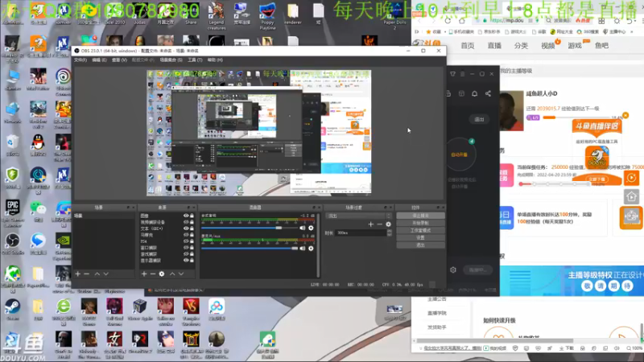Close the 斗鱼直播伴侣 popup with the orange X

point(625,115)
